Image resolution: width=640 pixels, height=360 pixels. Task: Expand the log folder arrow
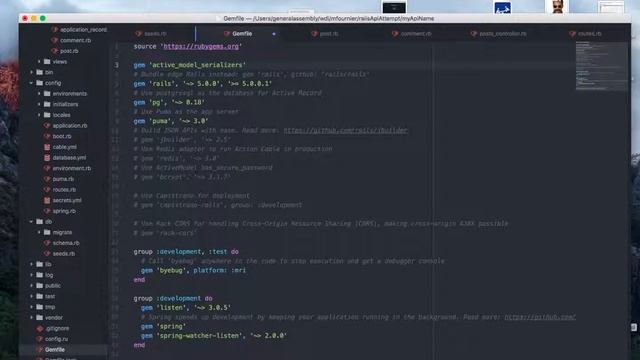click(32, 275)
